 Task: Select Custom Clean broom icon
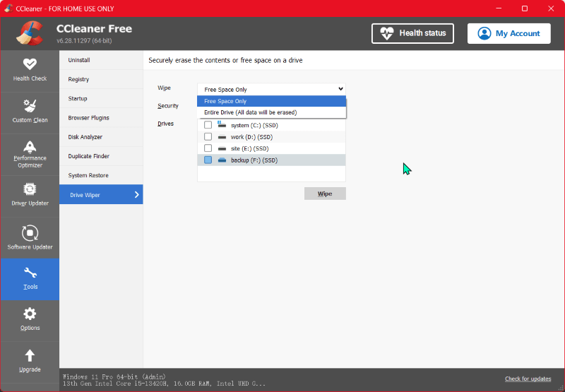30,106
